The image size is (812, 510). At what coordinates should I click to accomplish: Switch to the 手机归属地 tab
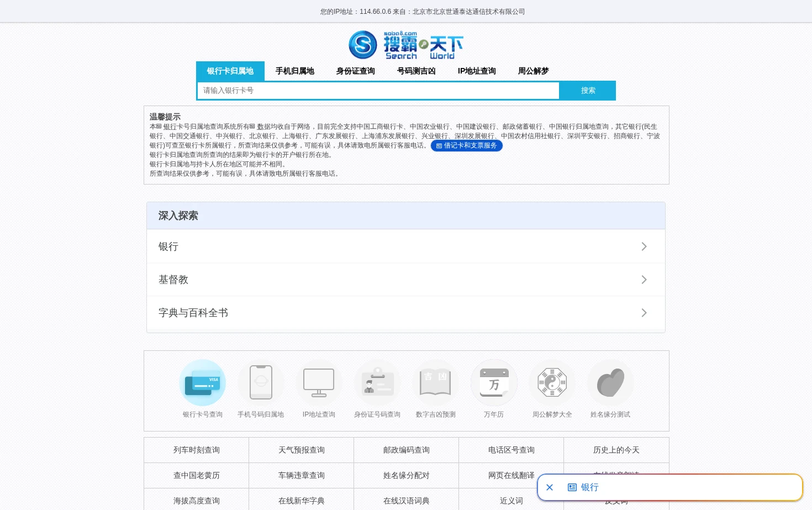(295, 71)
